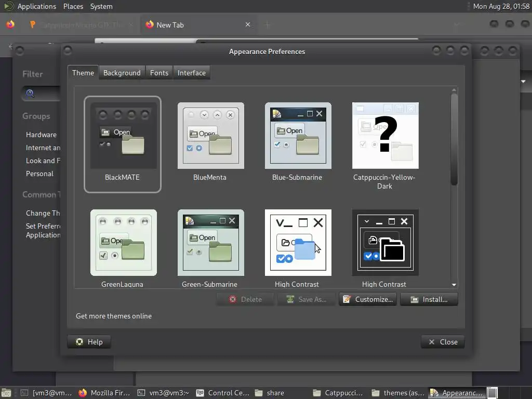This screenshot has width=532, height=399.
Task: Click Change Theme task in Control Center
Action: point(43,213)
